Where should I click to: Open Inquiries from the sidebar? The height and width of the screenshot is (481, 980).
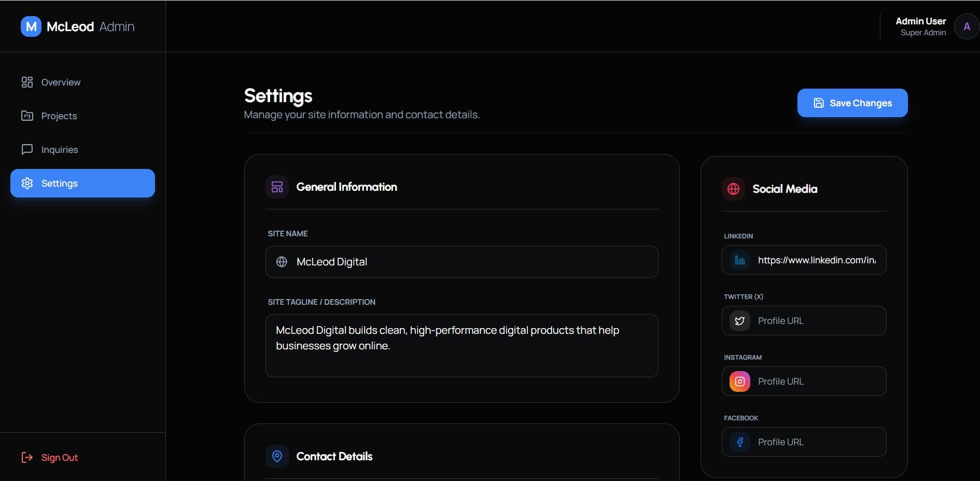tap(59, 150)
